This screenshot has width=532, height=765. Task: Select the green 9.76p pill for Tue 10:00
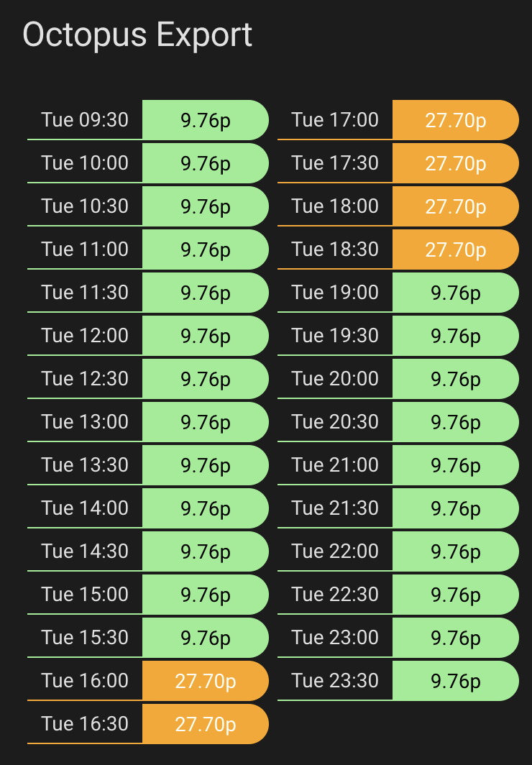click(205, 163)
